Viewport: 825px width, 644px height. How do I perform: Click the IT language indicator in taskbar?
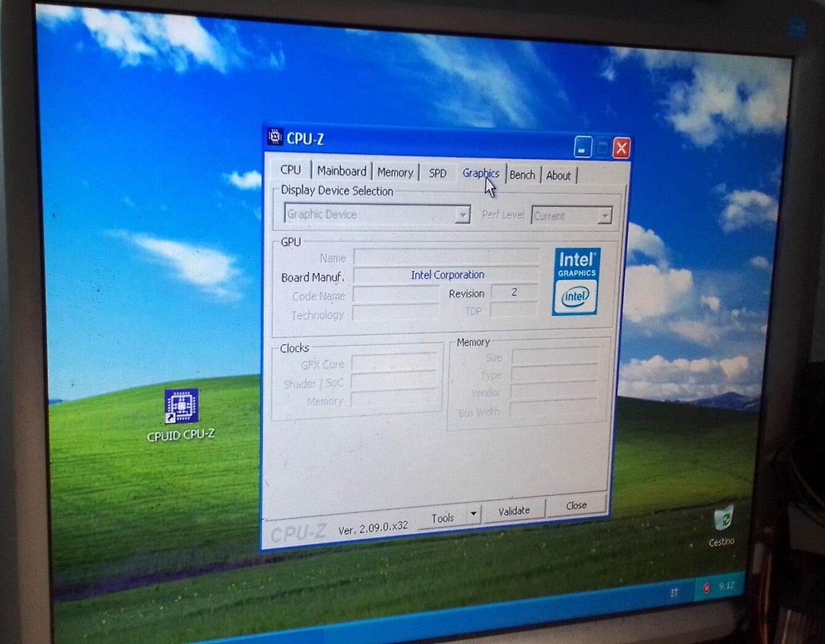click(674, 592)
